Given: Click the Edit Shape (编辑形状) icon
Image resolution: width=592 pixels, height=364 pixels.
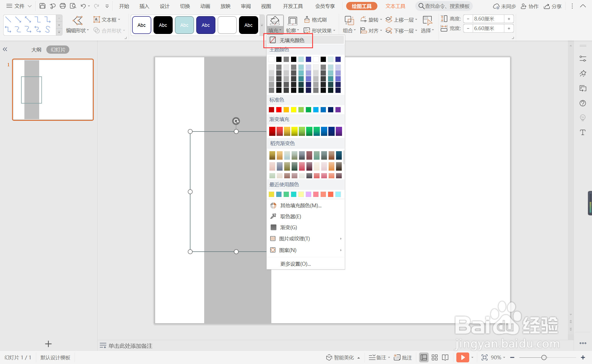Looking at the screenshot, I should coord(78,21).
